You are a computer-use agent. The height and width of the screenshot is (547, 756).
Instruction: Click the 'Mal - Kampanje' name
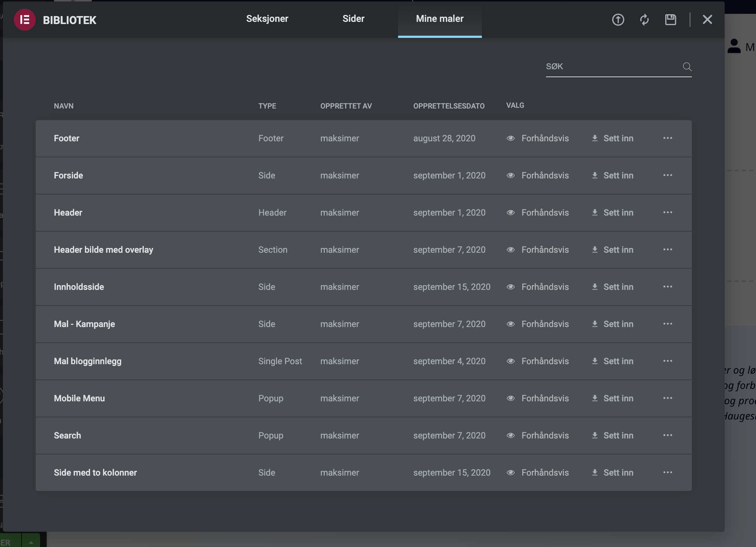(85, 324)
